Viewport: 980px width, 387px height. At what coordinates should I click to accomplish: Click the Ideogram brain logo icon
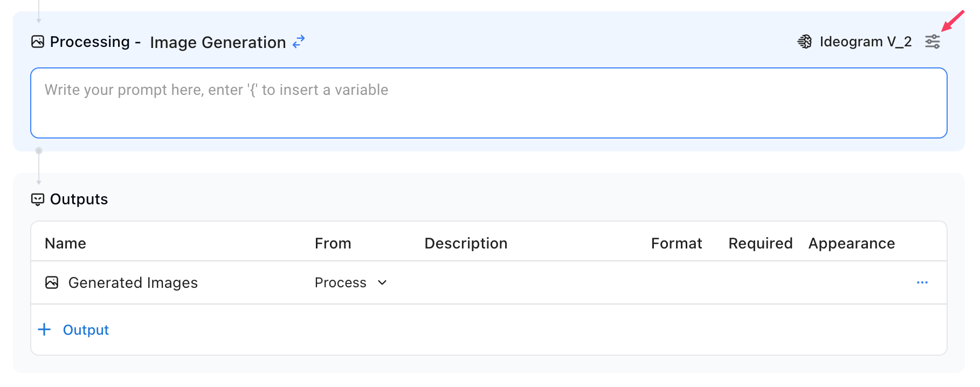[804, 42]
